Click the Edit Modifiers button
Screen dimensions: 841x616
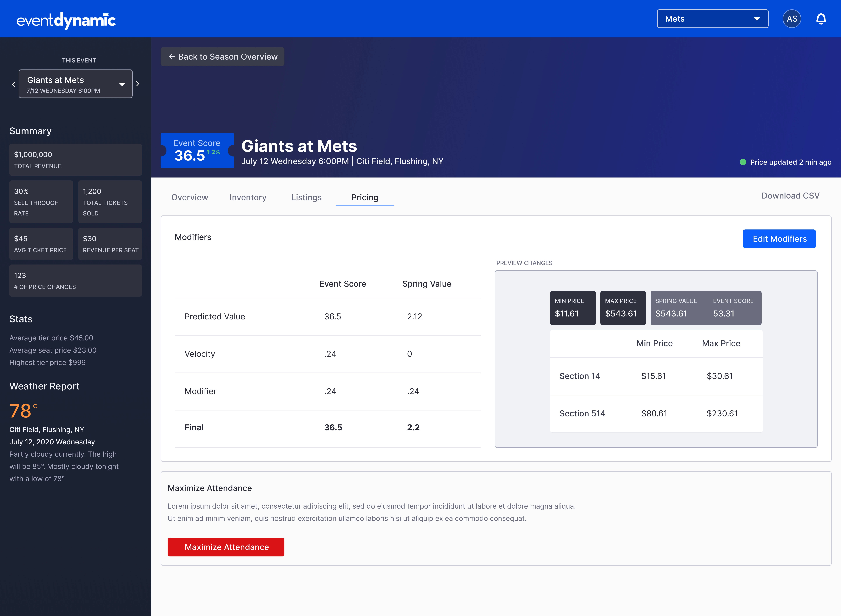click(779, 239)
